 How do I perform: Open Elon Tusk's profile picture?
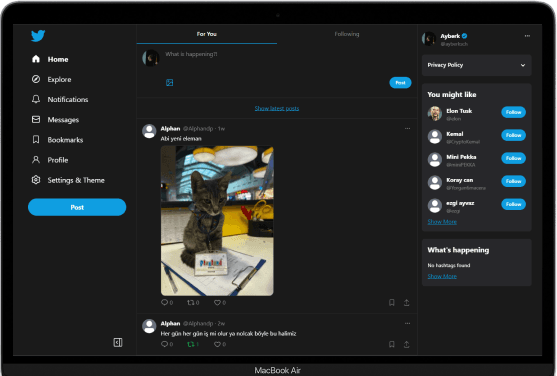(434, 113)
